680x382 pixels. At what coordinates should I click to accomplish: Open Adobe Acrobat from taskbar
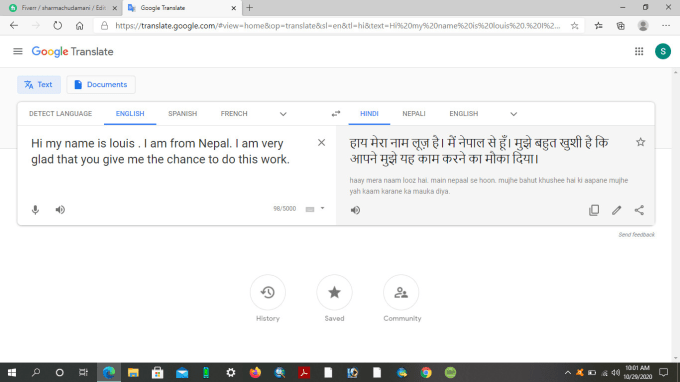coord(304,372)
